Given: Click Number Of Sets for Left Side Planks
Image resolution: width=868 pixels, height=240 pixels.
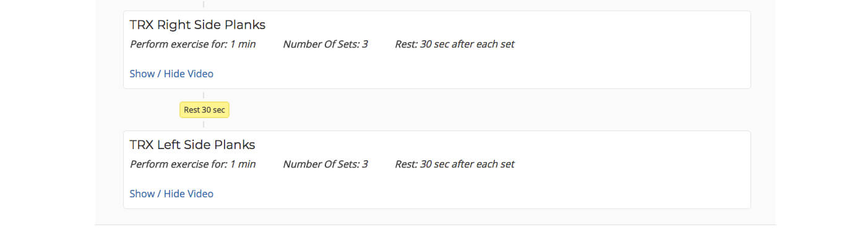Looking at the screenshot, I should pyautogui.click(x=325, y=164).
